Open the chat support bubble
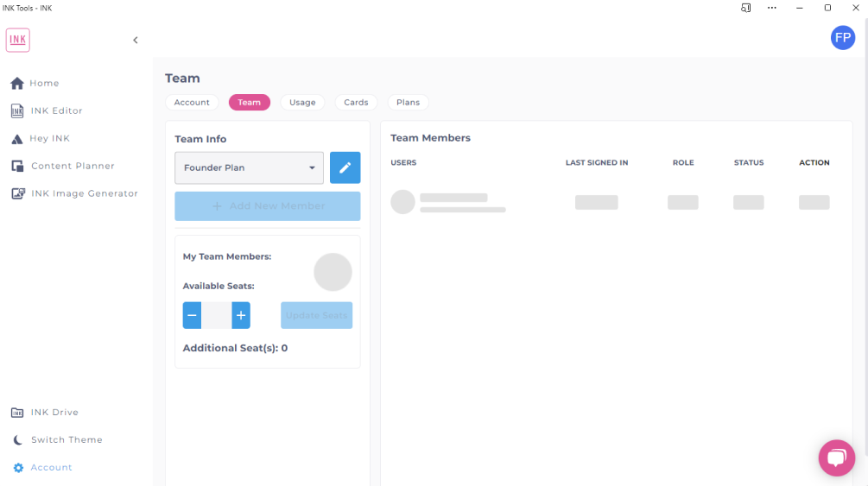This screenshot has height=486, width=868. (x=836, y=458)
